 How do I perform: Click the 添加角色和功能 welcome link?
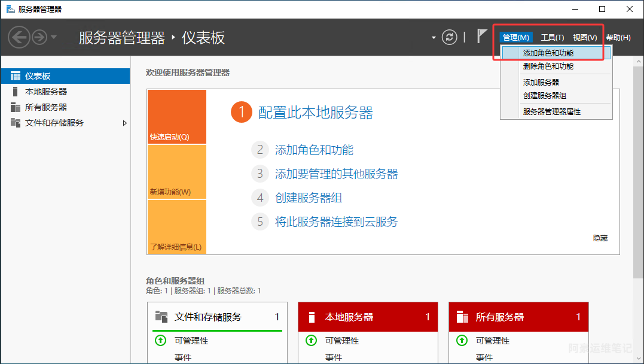pos(314,150)
